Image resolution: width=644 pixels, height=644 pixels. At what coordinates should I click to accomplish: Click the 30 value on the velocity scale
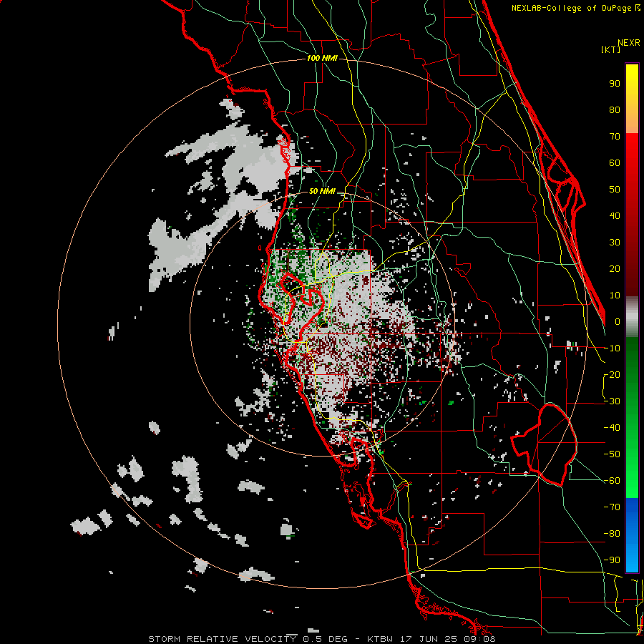tap(615, 243)
